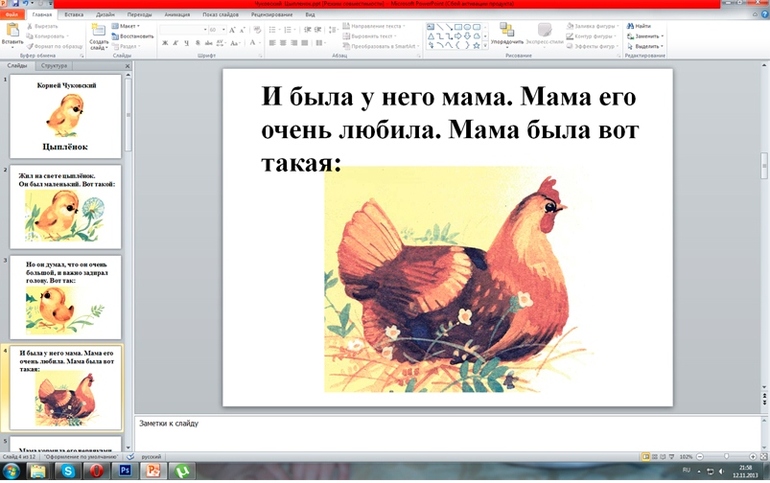
Task: Open Align Text (Выровнять текст) menu
Action: [x=369, y=36]
